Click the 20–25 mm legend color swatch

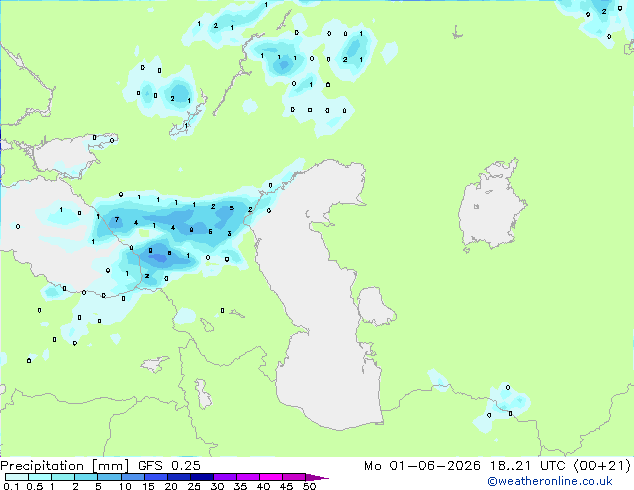178,477
